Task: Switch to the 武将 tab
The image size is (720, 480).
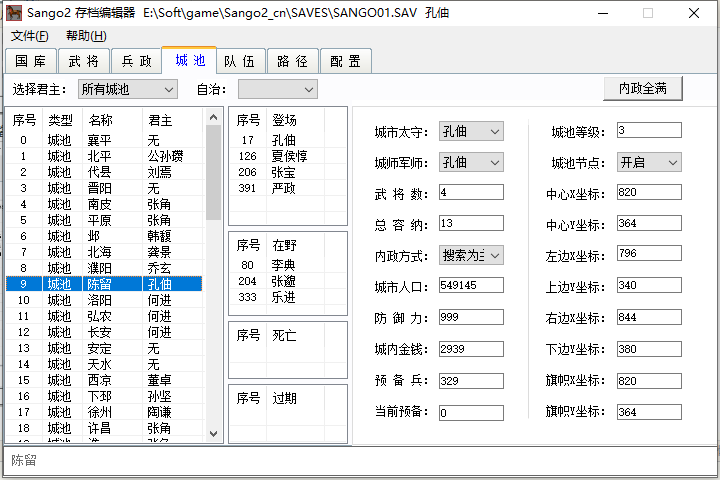Action: 83,61
